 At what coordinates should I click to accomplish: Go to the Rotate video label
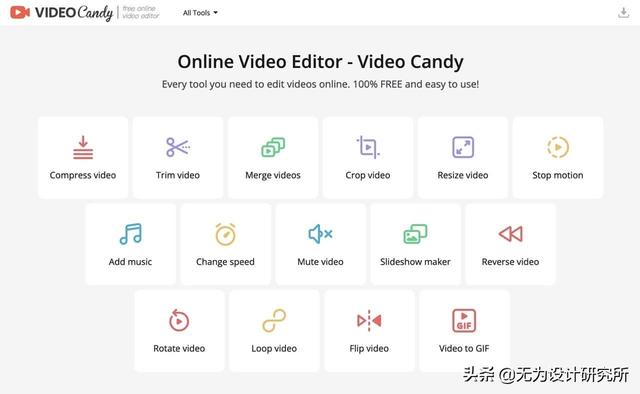179,348
